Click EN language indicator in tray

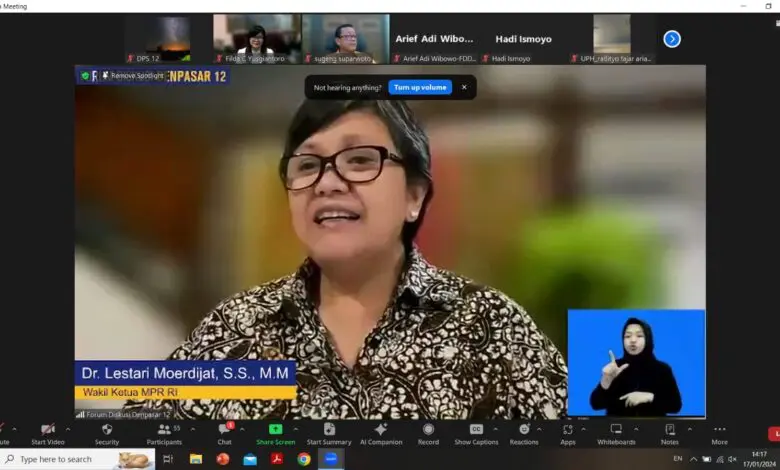678,459
